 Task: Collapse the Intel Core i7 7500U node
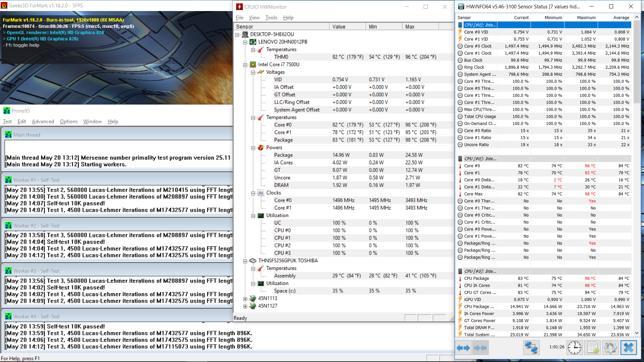click(x=245, y=65)
